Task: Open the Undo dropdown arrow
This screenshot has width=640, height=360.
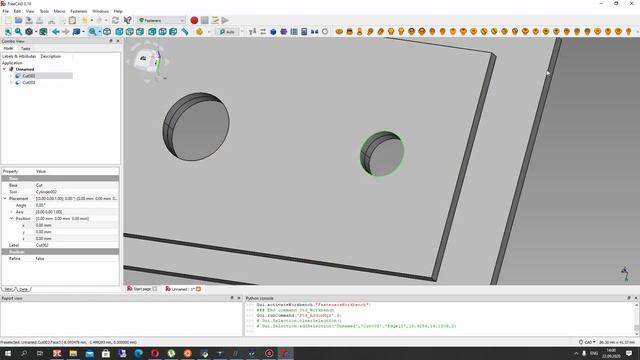Action: (x=92, y=20)
